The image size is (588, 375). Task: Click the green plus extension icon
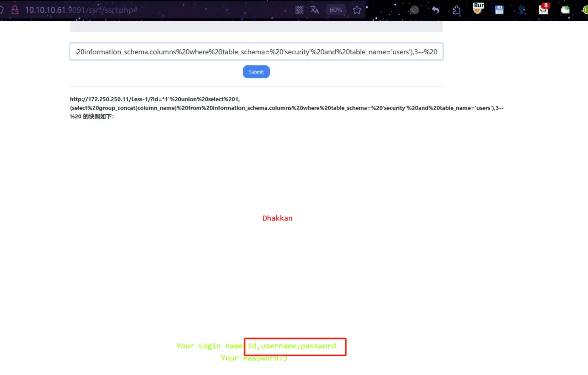pos(565,10)
